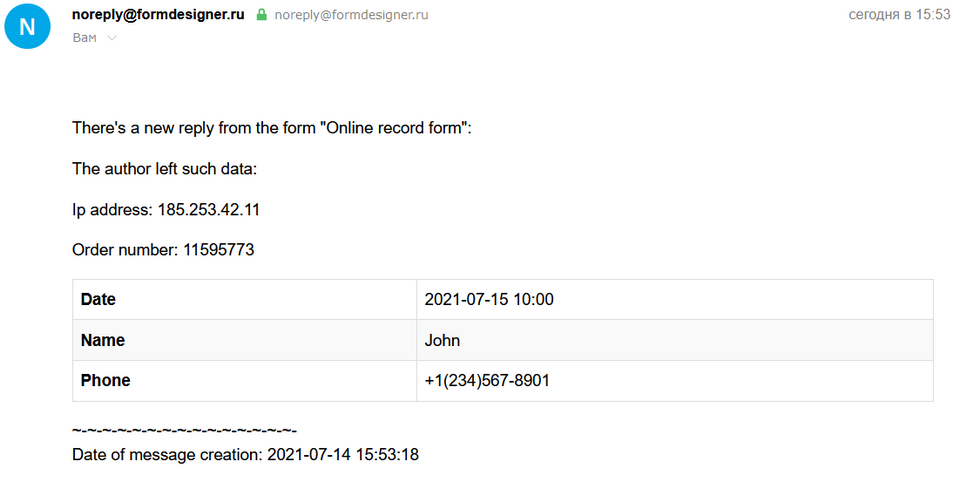Click the gray sender email address
Image resolution: width=960 pixels, height=496 pixels.
pos(351,15)
